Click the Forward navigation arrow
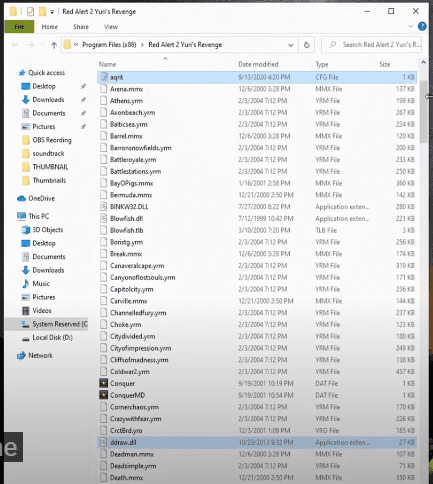Screen dimensions: 433x484 coord(30,45)
